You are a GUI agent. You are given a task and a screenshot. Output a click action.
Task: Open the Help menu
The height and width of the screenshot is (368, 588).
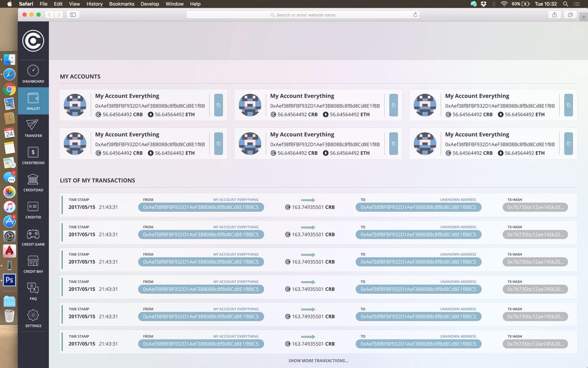pos(195,4)
